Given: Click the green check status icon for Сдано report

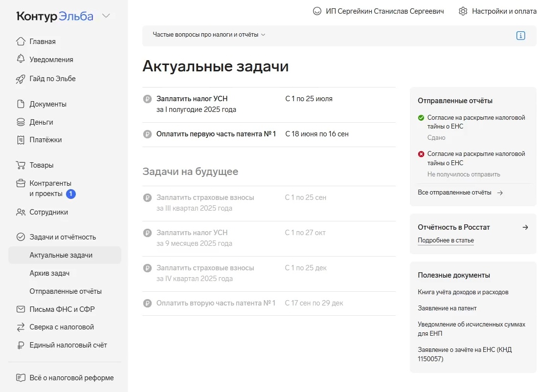Looking at the screenshot, I should [x=421, y=118].
